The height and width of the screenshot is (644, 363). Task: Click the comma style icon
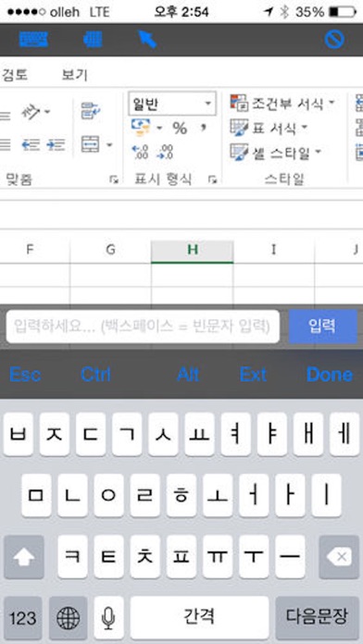click(x=203, y=128)
